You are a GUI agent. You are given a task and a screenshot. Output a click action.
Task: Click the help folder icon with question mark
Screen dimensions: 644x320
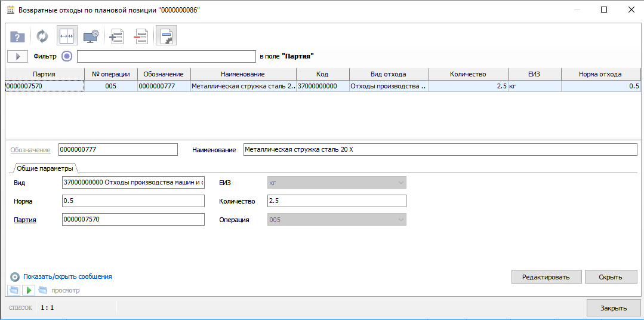tap(17, 36)
